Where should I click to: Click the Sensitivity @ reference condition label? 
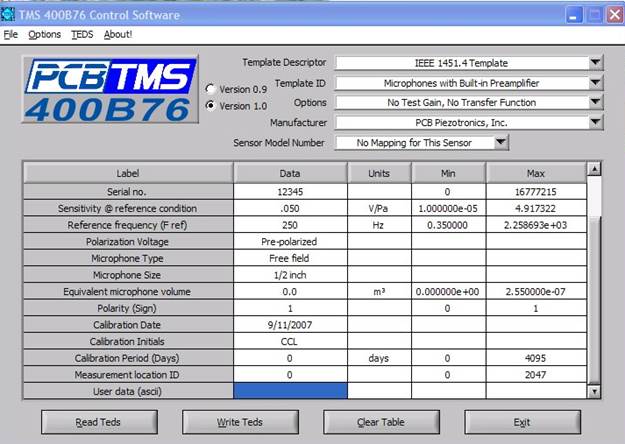pos(128,208)
